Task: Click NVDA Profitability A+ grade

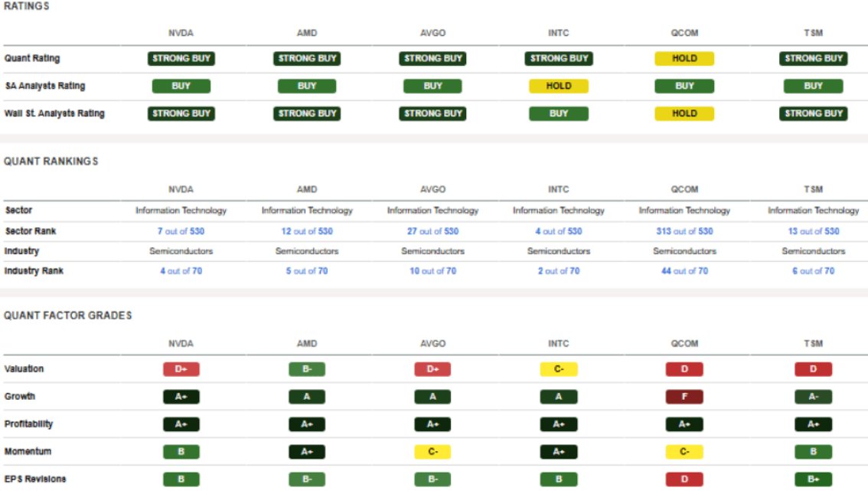Action: tap(181, 424)
